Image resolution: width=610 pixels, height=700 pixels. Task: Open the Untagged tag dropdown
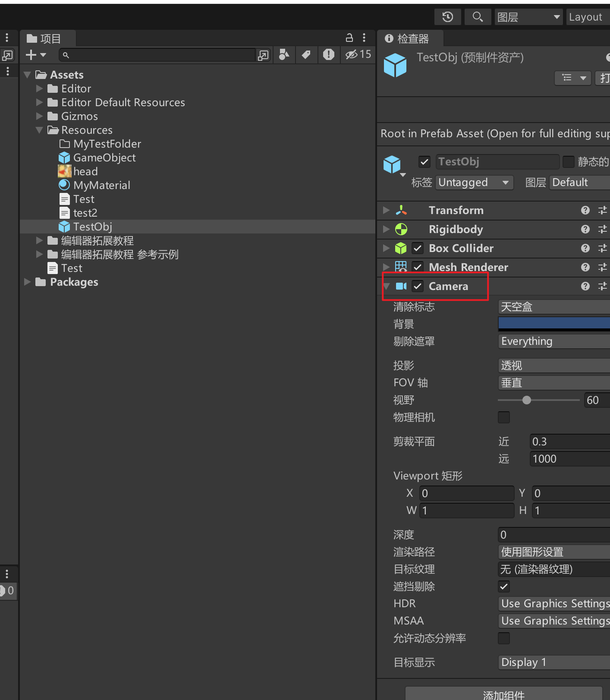474,183
